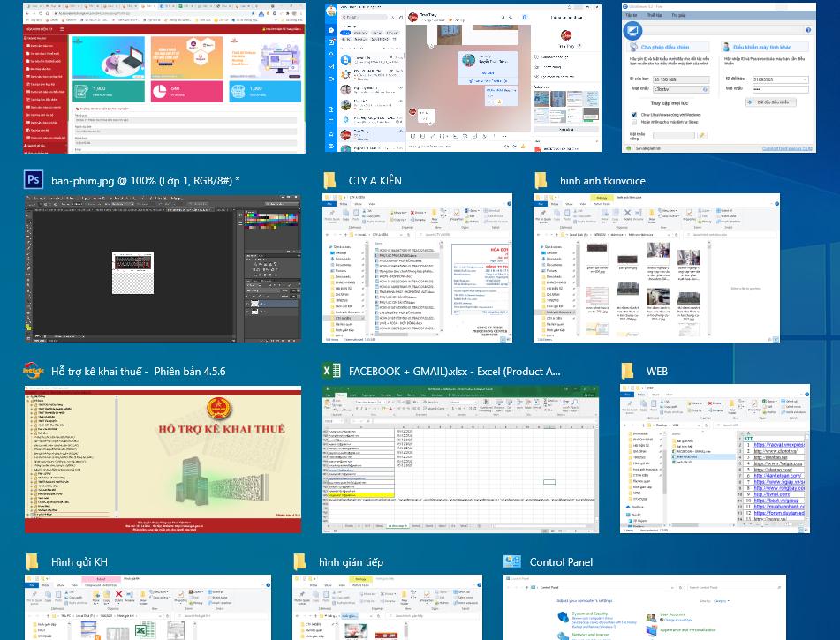Click the Photoshop Ps icon
The width and height of the screenshot is (840, 640).
click(34, 179)
